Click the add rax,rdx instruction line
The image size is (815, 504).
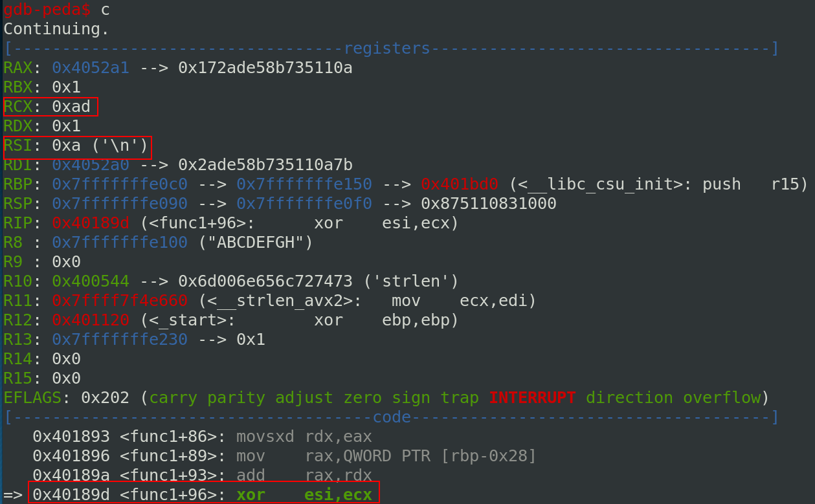point(202,476)
